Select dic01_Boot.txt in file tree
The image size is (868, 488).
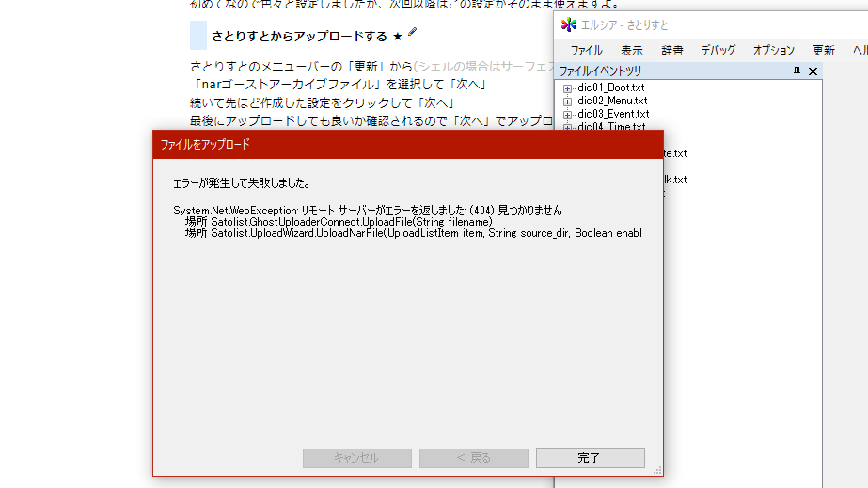click(611, 87)
